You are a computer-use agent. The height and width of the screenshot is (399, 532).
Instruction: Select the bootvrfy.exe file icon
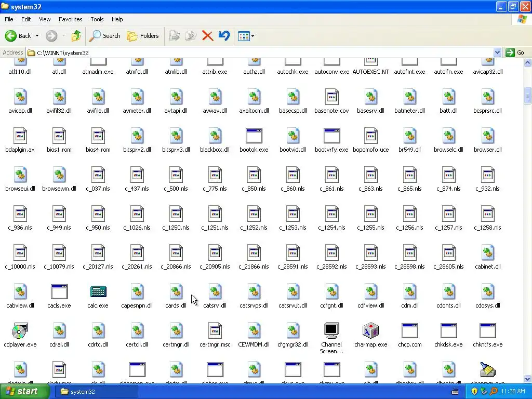(x=332, y=136)
